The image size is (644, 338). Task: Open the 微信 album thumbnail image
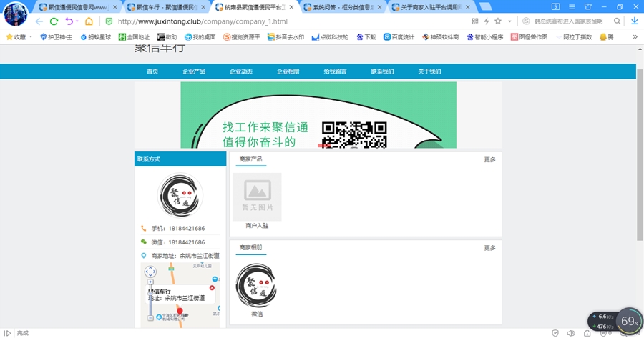(256, 284)
